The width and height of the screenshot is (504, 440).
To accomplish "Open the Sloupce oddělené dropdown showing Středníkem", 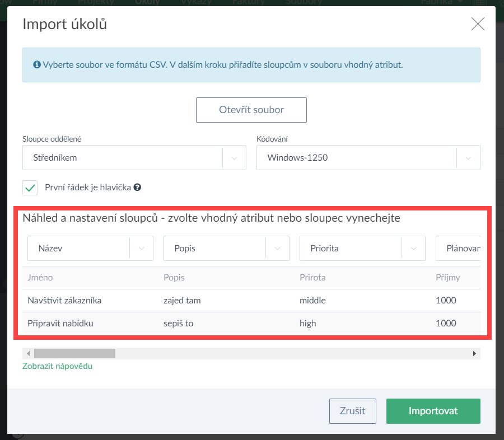I will tap(134, 158).
